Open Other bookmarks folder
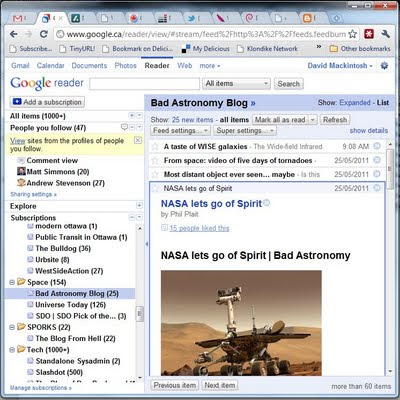The height and width of the screenshot is (400, 400). 360,49
